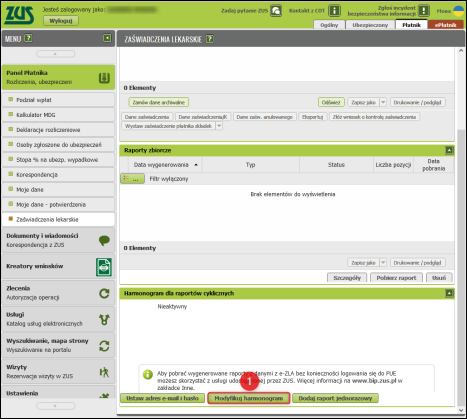
Task: Click the vertical scrollbar of content panel
Action: [461, 267]
